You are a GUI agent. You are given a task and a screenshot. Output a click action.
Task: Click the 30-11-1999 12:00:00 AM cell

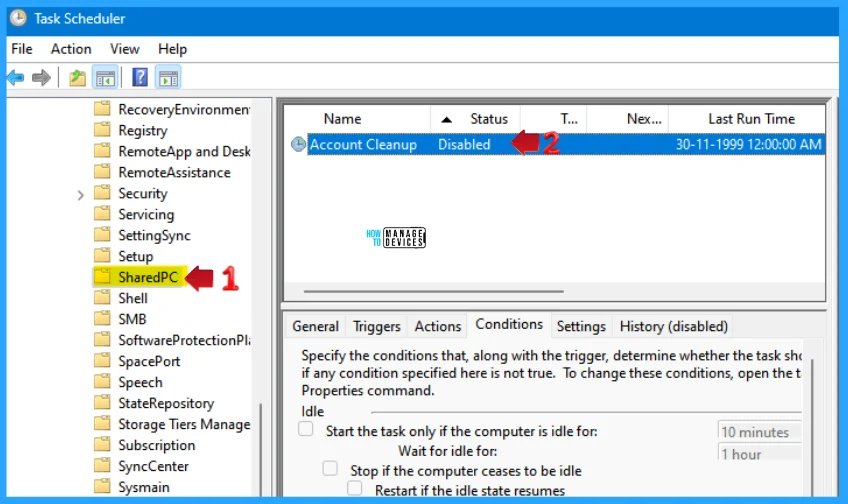click(748, 144)
